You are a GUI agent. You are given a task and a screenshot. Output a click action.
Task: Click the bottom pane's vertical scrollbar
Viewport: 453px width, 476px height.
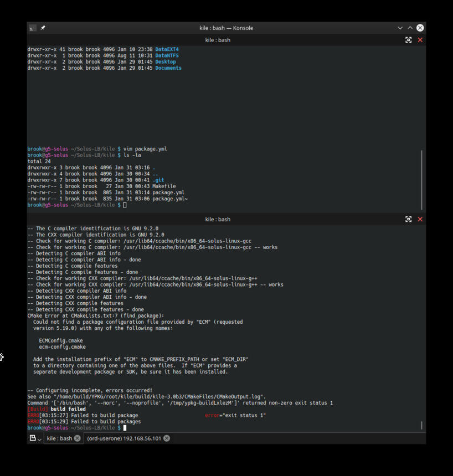[x=421, y=425]
